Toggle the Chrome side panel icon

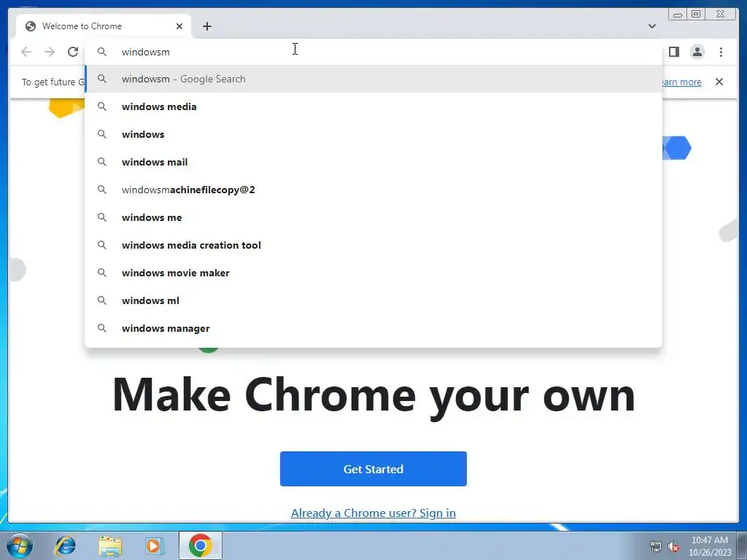673,52
